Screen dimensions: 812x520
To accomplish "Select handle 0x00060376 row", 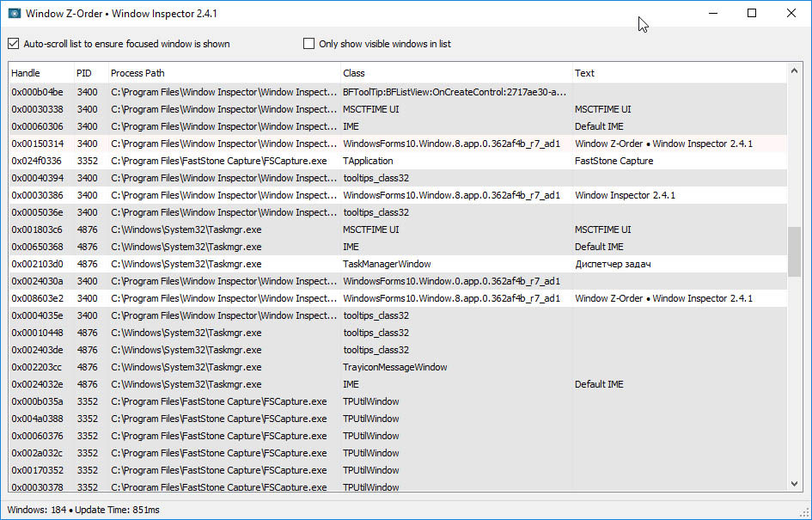I will 398,436.
